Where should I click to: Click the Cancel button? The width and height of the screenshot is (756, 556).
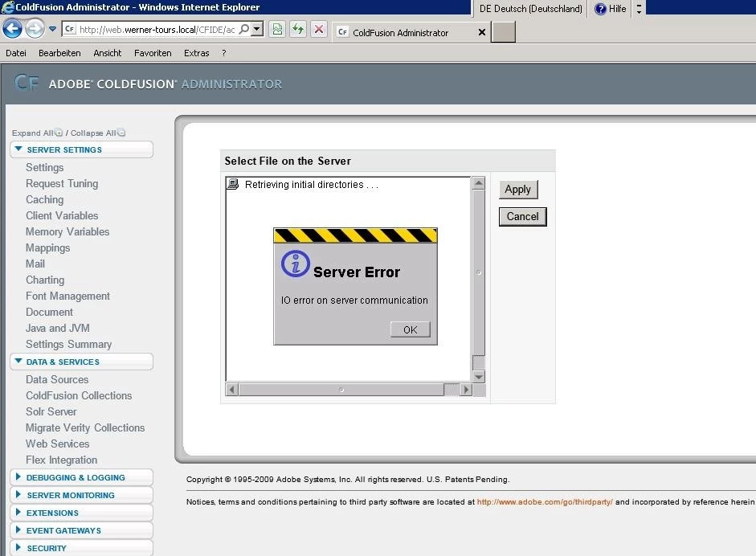tap(523, 216)
